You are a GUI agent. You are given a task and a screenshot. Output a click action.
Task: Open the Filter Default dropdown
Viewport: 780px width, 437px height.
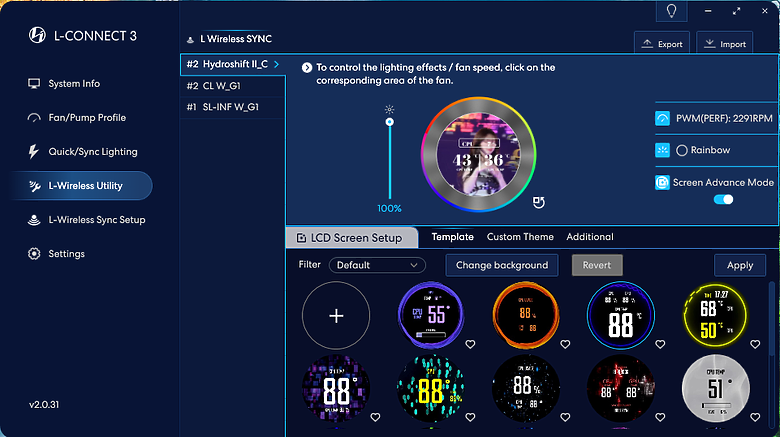[377, 265]
